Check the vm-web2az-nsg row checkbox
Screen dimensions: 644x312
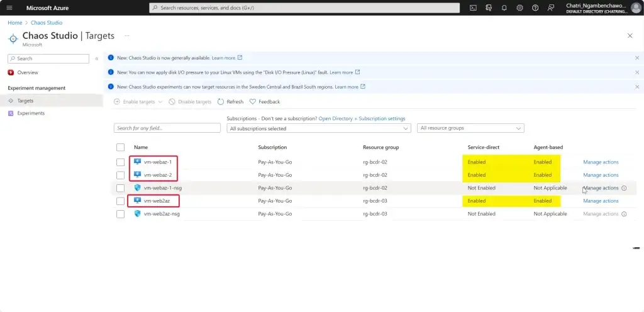[x=120, y=214]
